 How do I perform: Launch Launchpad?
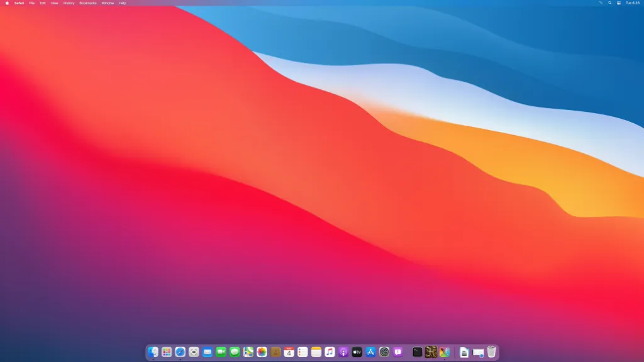coord(166,352)
